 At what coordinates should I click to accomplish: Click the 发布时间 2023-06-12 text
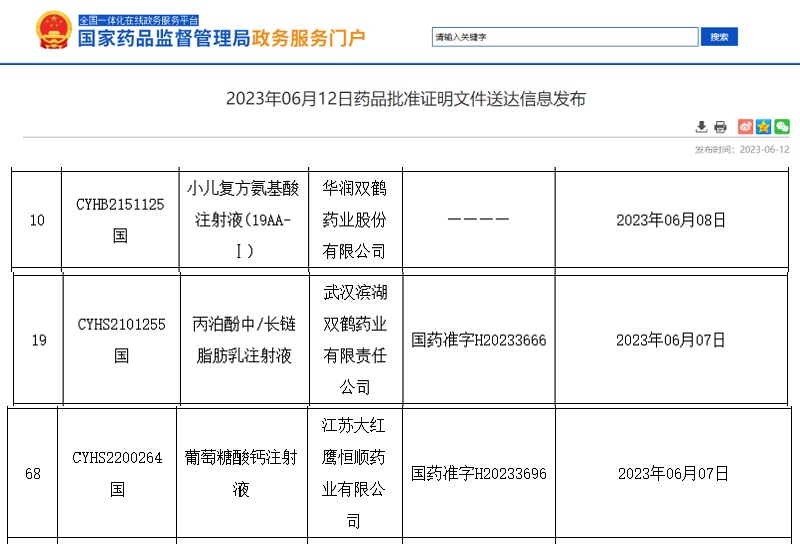[742, 149]
